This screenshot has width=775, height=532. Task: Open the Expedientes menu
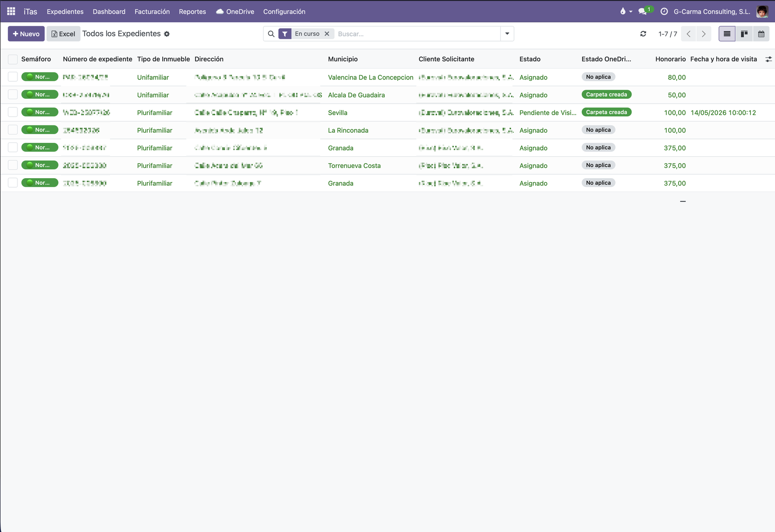[65, 12]
